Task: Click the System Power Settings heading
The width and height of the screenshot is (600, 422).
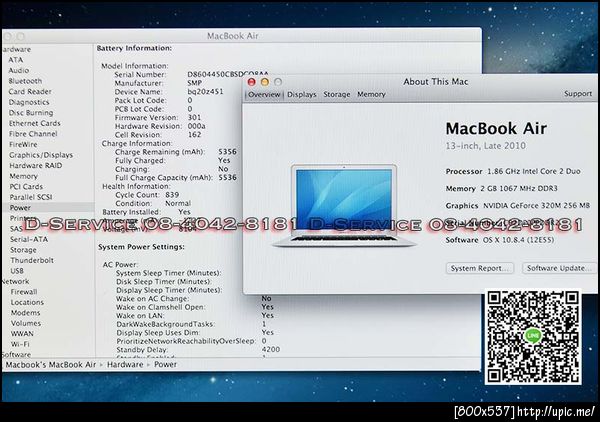Action: coord(141,247)
